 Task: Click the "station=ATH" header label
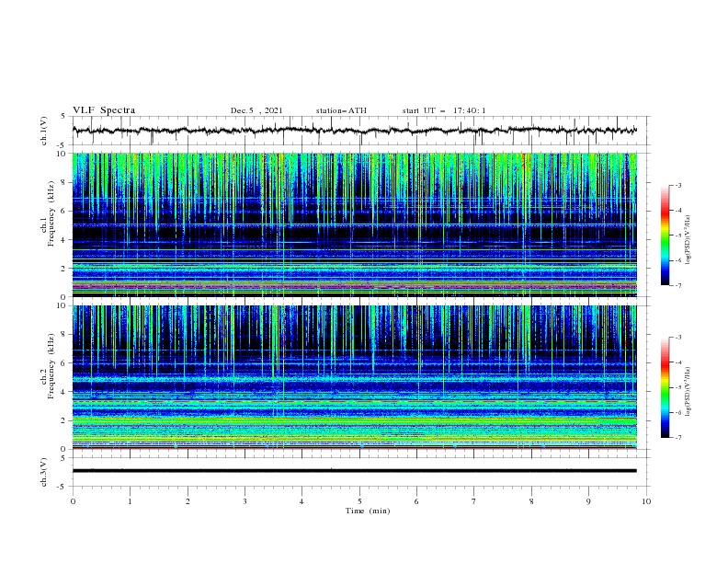tap(341, 110)
